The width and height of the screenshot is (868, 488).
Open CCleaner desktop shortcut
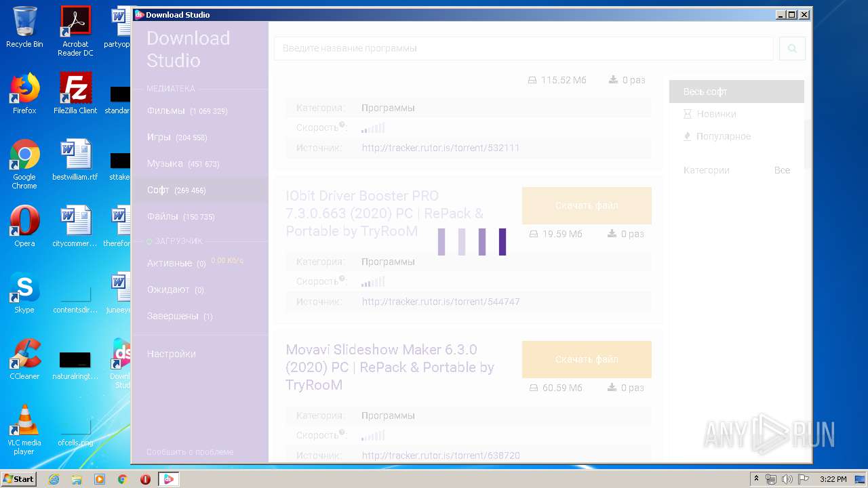pos(24,359)
